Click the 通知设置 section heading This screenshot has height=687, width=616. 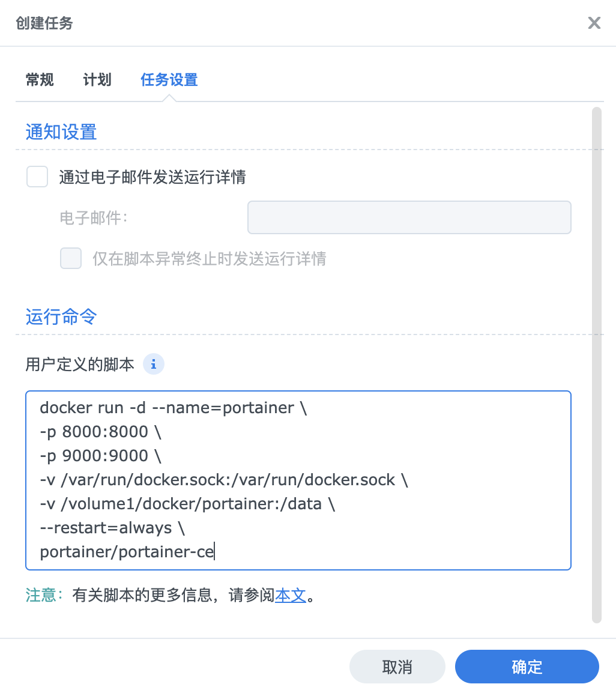coord(61,132)
